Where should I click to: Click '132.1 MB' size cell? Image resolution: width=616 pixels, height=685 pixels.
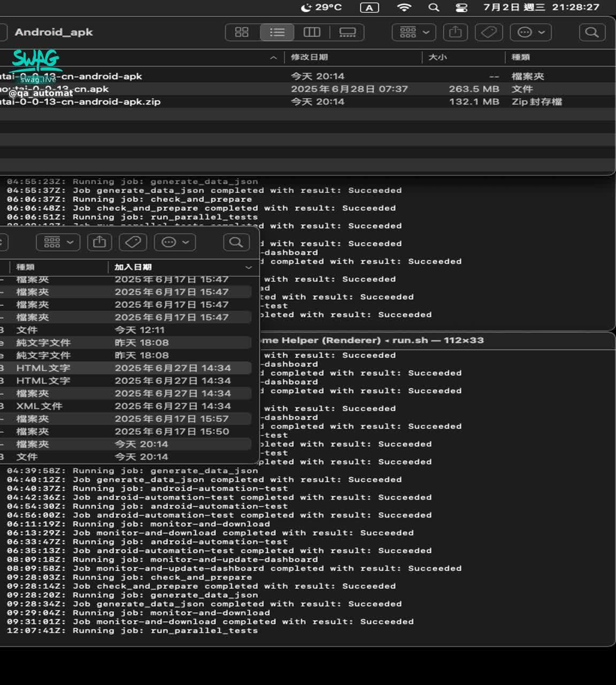click(x=474, y=102)
